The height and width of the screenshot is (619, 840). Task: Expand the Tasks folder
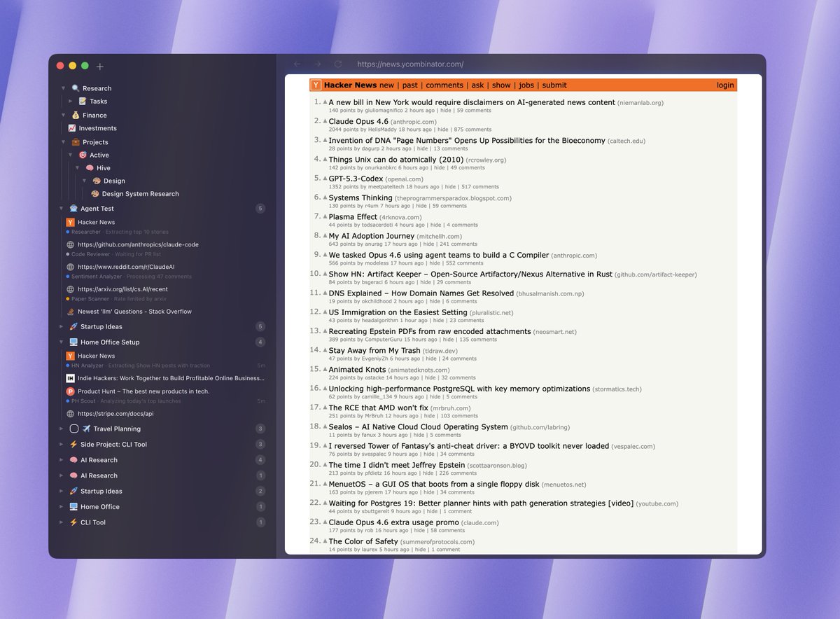tap(71, 102)
